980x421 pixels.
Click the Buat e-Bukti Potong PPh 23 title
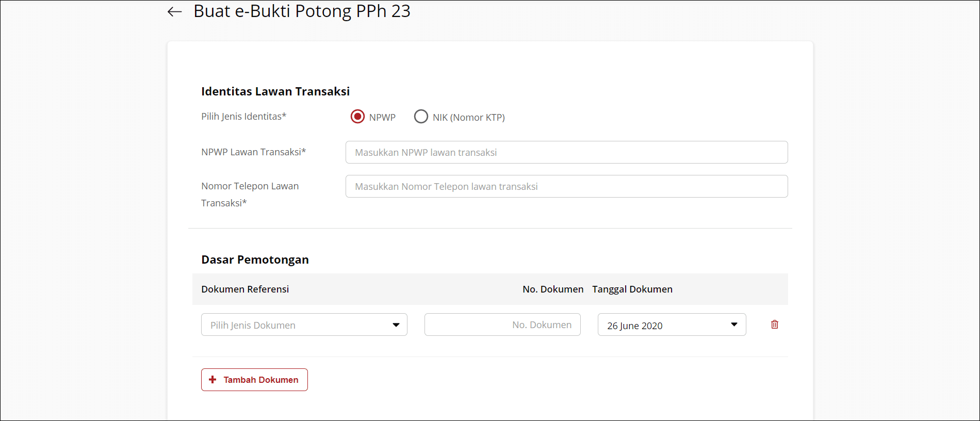(x=302, y=11)
